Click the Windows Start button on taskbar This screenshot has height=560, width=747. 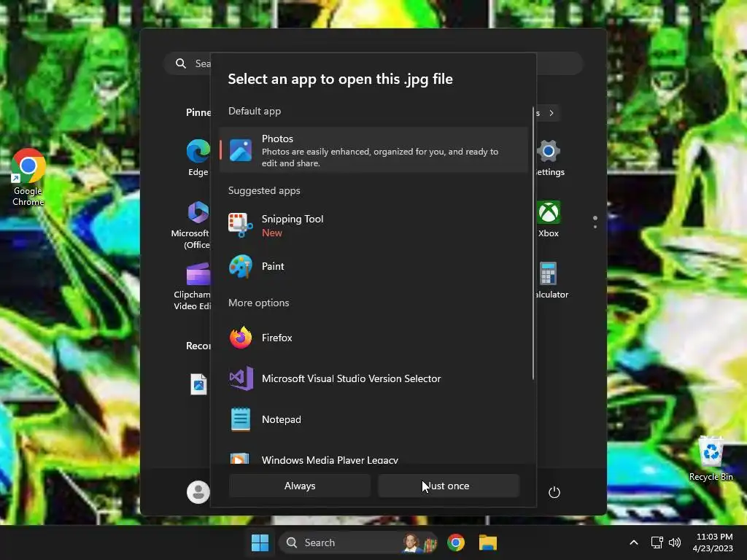coord(260,542)
